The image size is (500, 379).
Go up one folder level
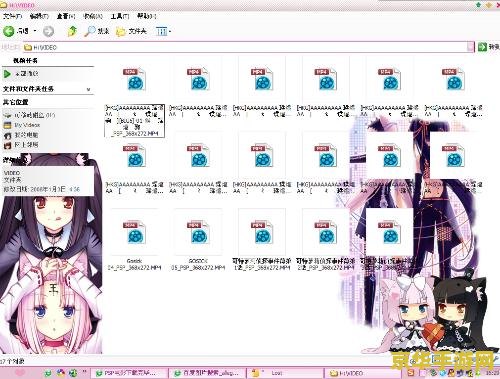(x=72, y=31)
